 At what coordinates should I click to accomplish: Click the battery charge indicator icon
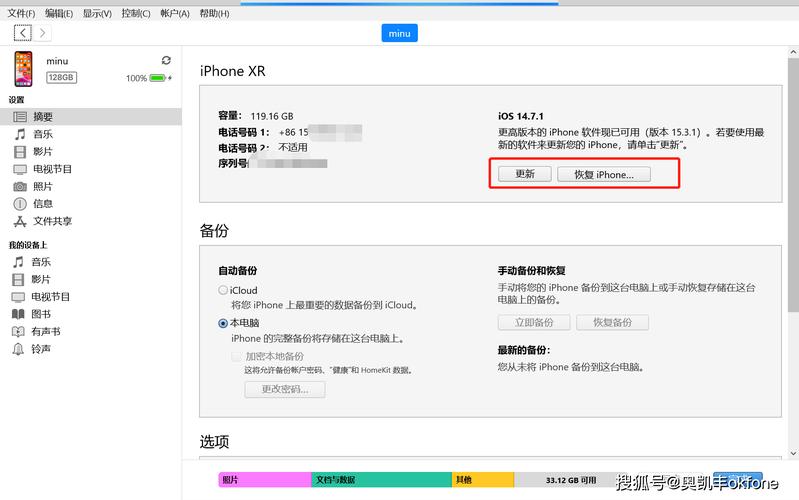click(160, 78)
